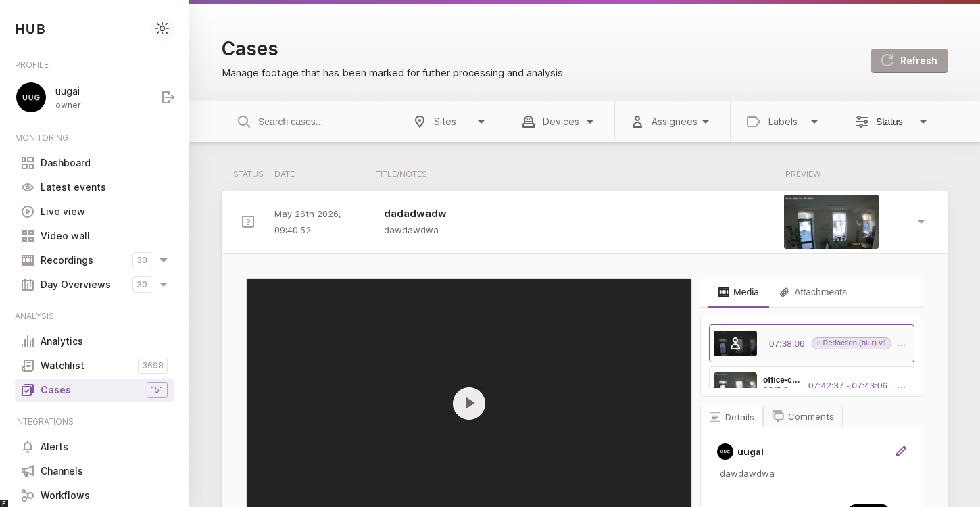Screen dimensions: 980x507
Task: Click the 07:42:37 - 07:43:06 time range
Action: [848, 385]
